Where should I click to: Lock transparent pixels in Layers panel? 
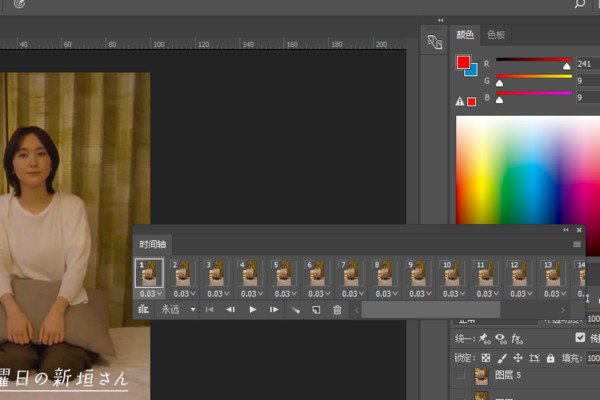(486, 357)
